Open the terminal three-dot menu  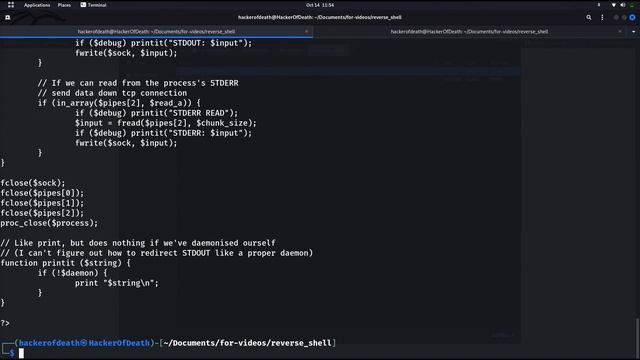[602, 17]
